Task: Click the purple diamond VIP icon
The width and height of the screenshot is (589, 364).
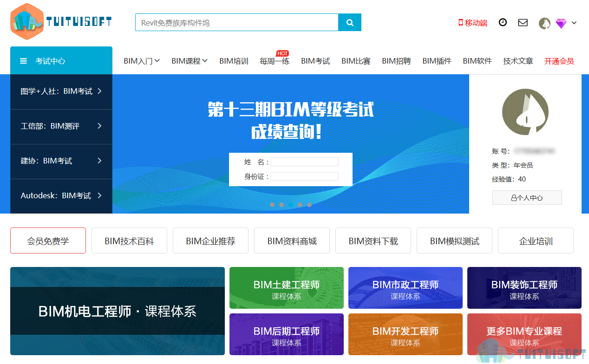Action: pos(561,23)
